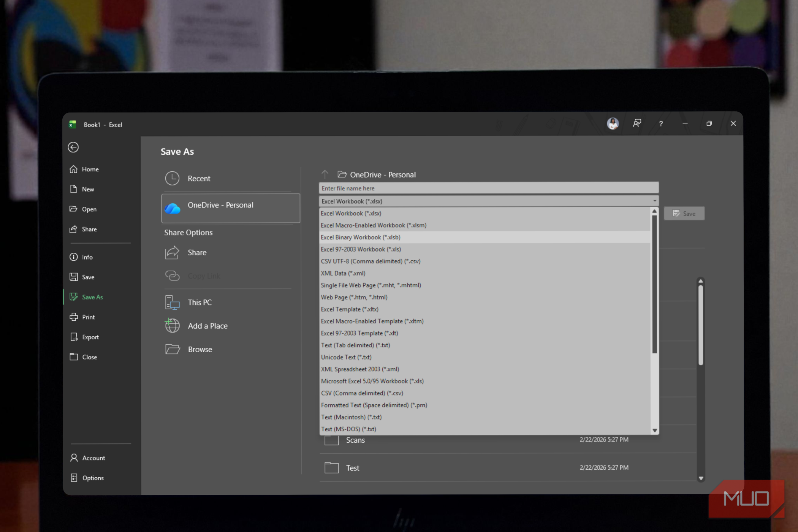Open the Export page
Image resolution: width=798 pixels, height=532 pixels.
[x=90, y=337]
